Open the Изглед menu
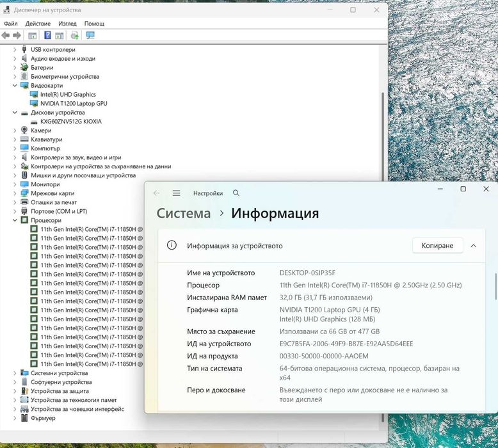 (x=67, y=24)
